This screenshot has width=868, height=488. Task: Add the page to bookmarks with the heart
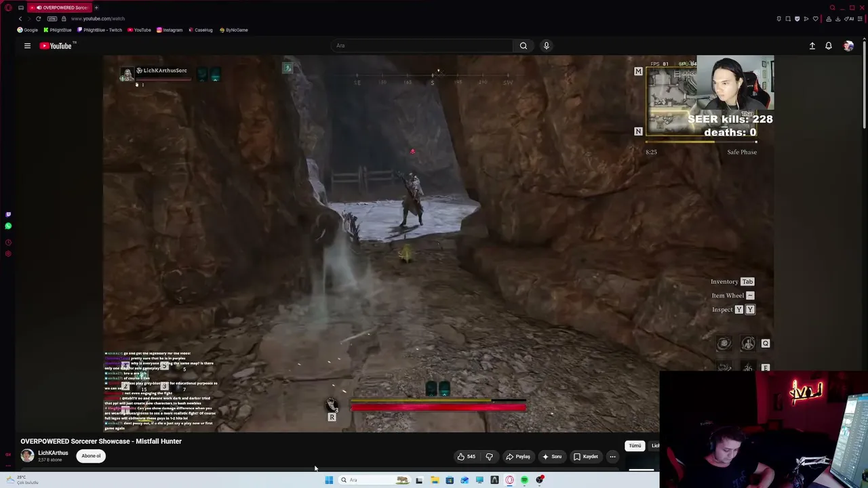click(x=816, y=18)
